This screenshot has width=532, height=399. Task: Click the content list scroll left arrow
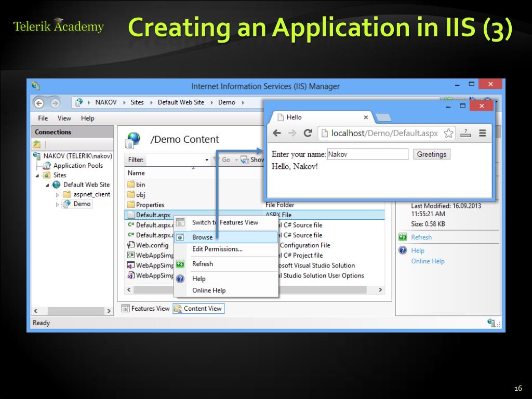tap(129, 290)
